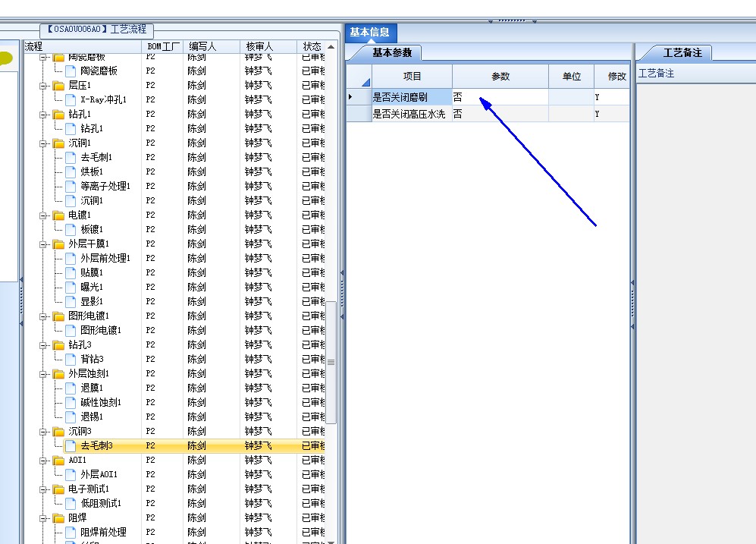Select the 是否关闭高压水洗 parameter row
756x544 pixels.
click(x=488, y=114)
